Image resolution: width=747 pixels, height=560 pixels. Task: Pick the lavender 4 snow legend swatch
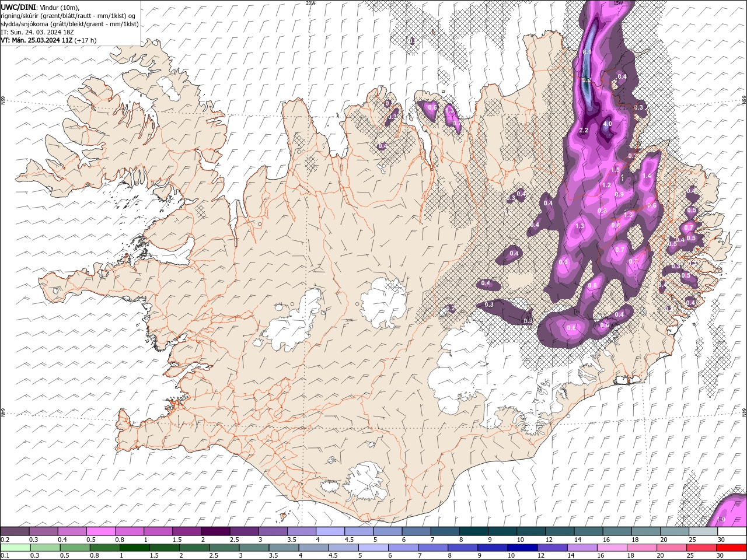[x=330, y=531]
